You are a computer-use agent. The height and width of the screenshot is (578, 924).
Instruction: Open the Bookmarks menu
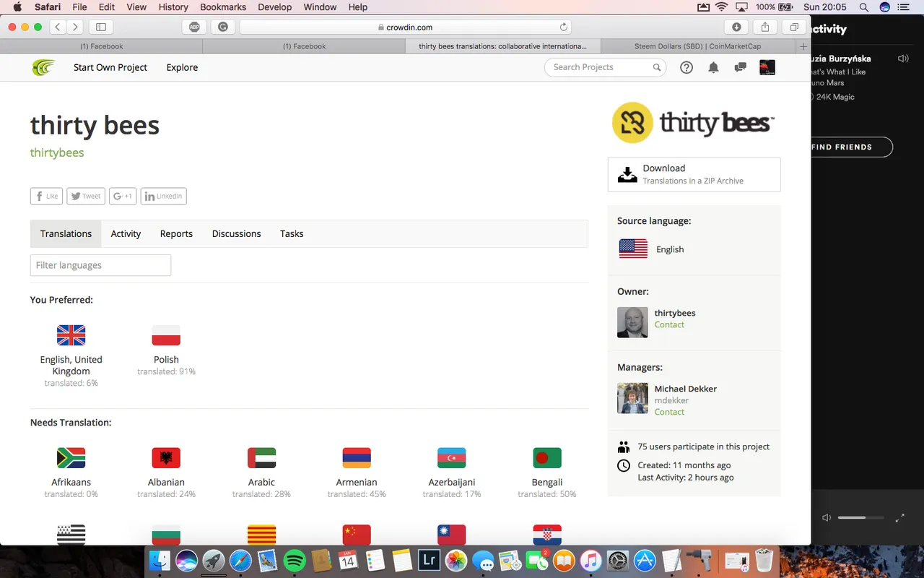(x=223, y=7)
